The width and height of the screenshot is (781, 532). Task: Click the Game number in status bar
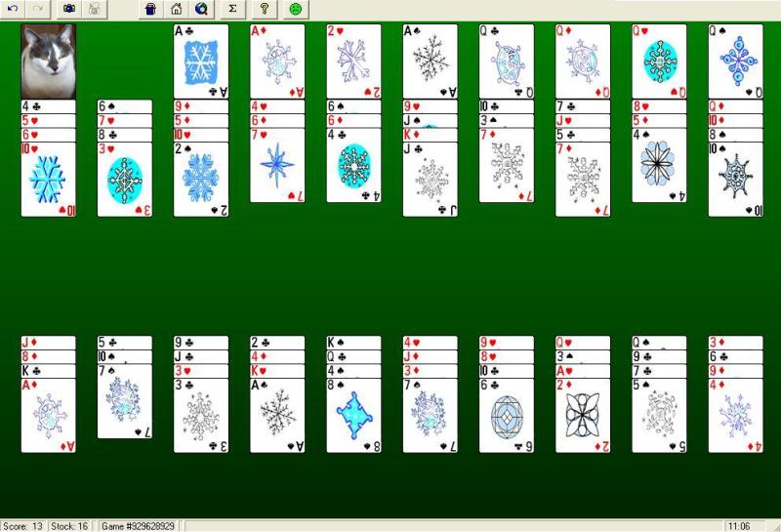[140, 526]
